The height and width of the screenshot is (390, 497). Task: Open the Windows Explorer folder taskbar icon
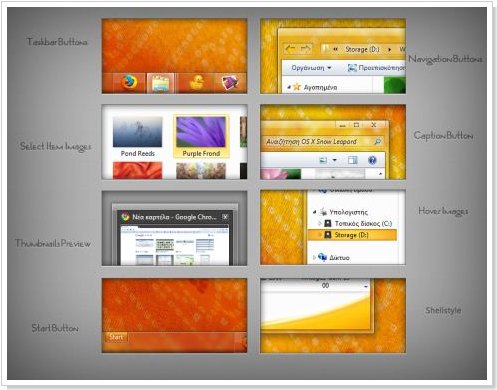click(161, 83)
